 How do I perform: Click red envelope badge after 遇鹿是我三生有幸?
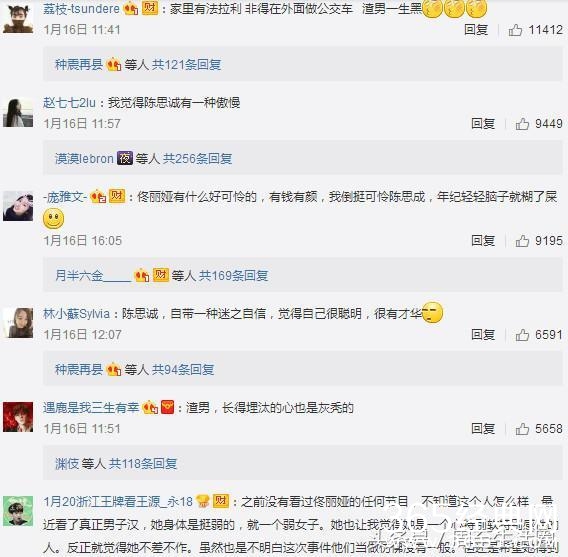pyautogui.click(x=167, y=407)
